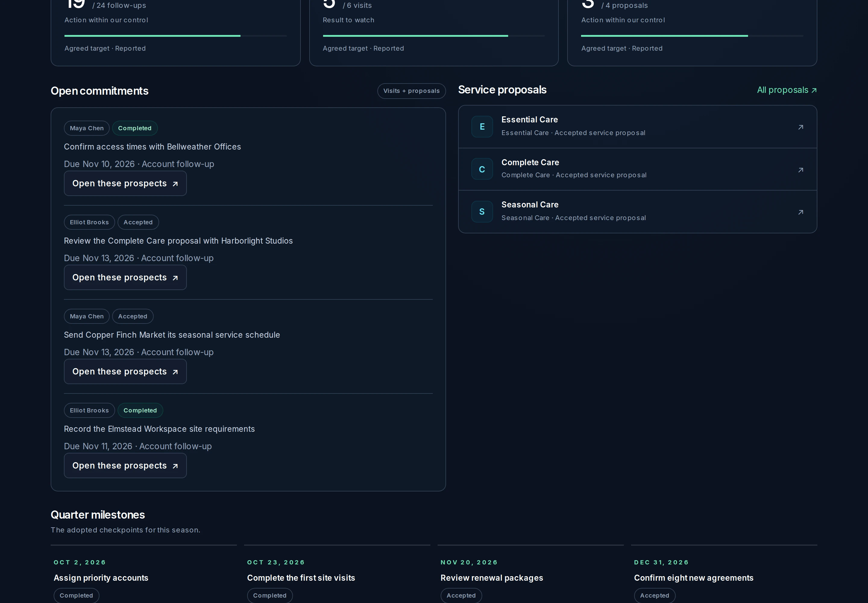Click 'Record the Elmstead Workspace site requirements'
The height and width of the screenshot is (603, 868).
[159, 429]
